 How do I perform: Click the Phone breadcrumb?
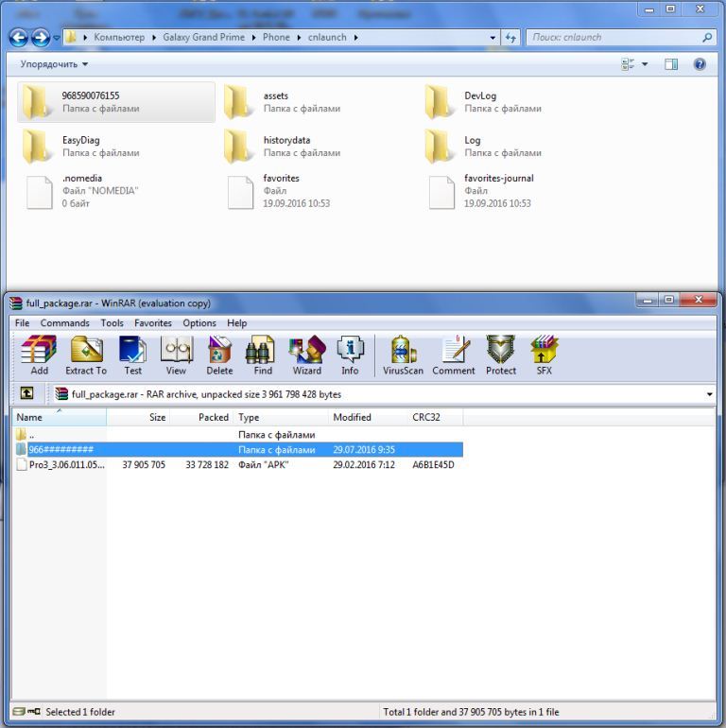click(276, 38)
